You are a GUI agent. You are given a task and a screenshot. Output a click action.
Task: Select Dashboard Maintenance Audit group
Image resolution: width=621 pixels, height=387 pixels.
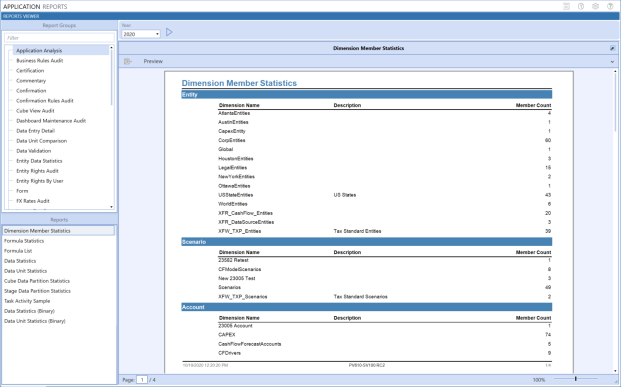click(x=51, y=121)
